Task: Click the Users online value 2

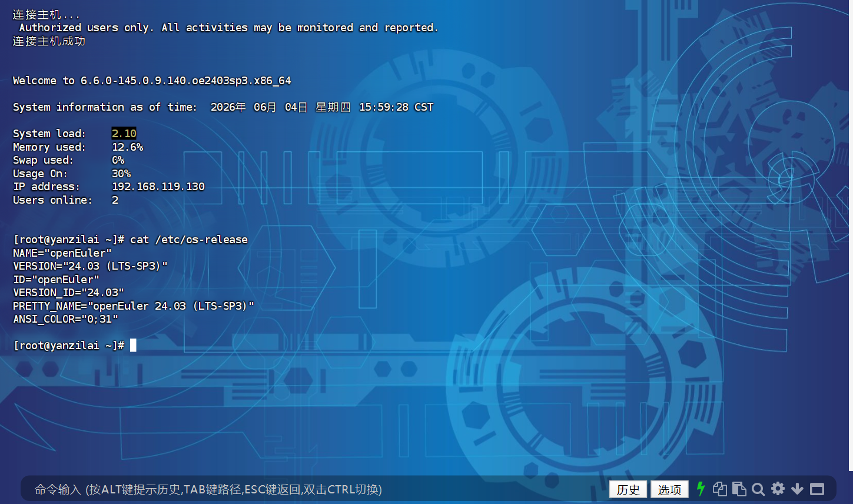Action: pos(115,200)
